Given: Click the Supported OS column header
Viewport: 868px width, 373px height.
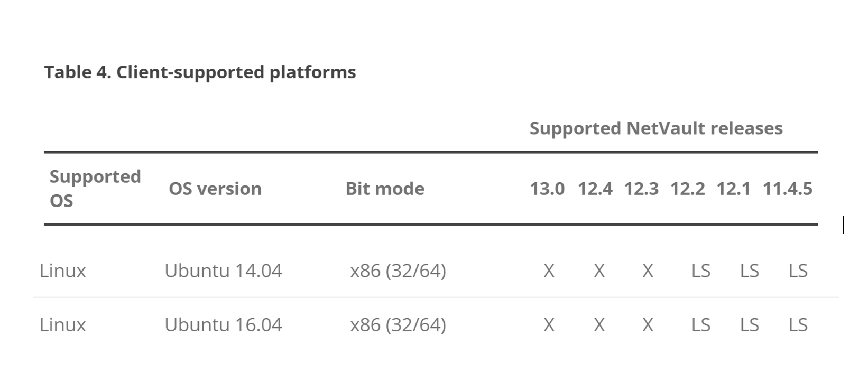Looking at the screenshot, I should click(95, 189).
